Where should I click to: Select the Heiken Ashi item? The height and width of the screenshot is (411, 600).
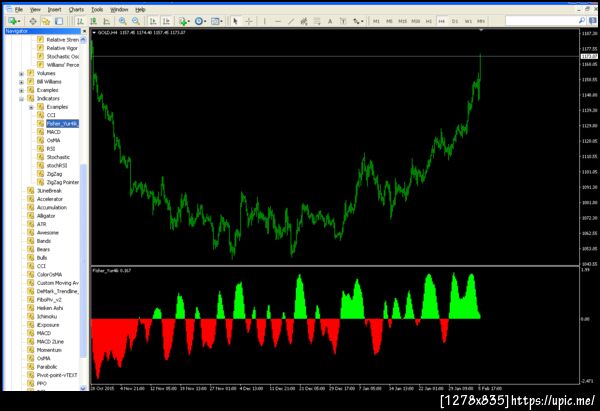[50, 308]
